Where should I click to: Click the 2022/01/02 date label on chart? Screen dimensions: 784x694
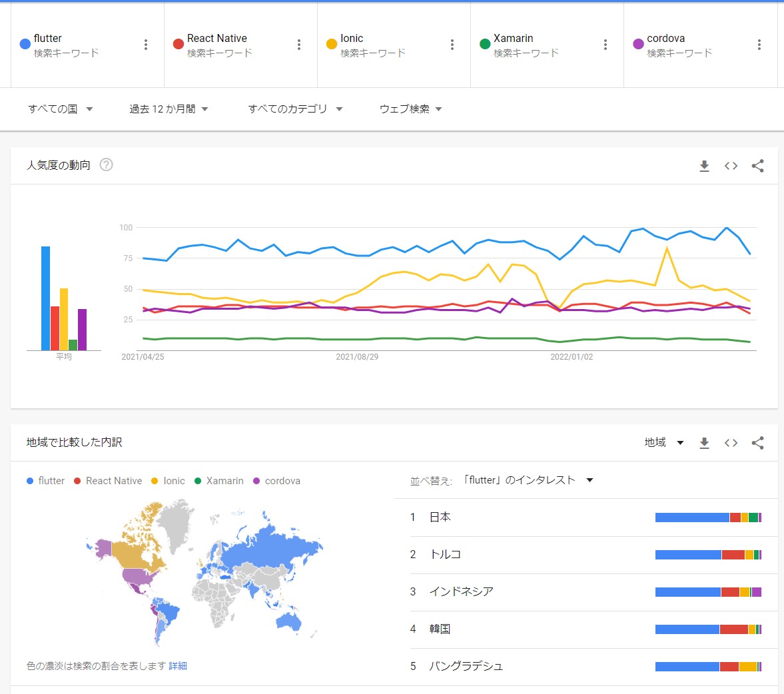572,357
